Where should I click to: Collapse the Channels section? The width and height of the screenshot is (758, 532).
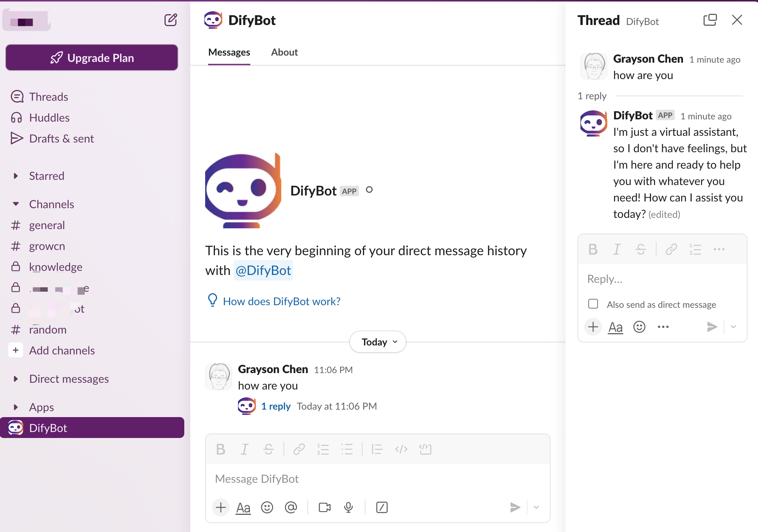pos(16,204)
